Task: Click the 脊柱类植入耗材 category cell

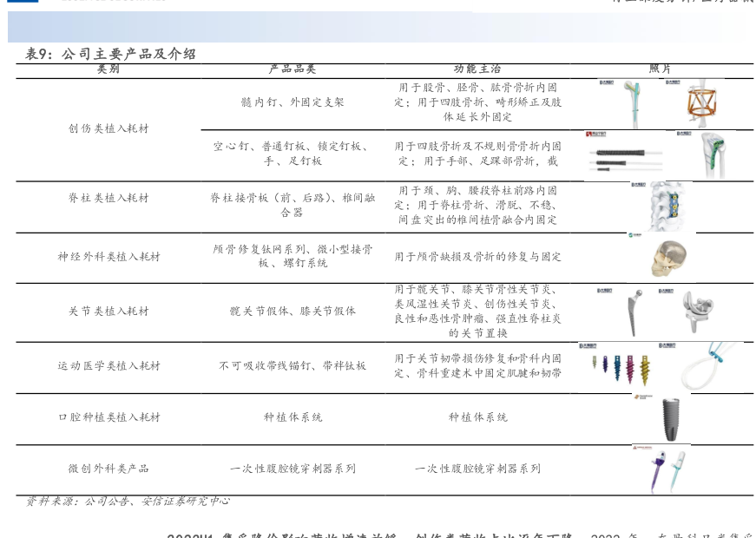Action: (108, 198)
